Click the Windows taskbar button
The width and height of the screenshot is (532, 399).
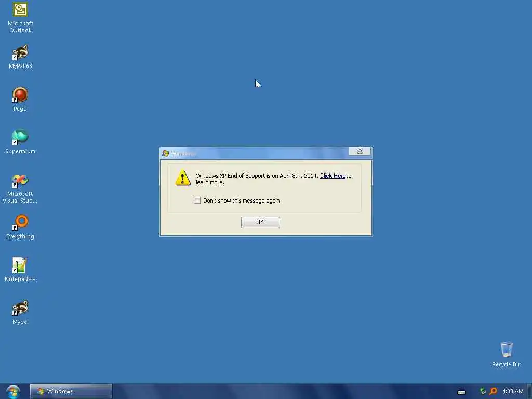pos(71,391)
